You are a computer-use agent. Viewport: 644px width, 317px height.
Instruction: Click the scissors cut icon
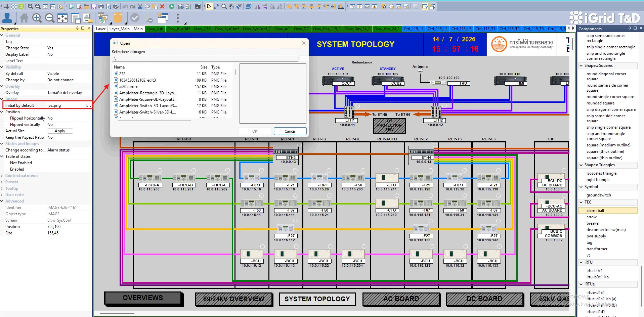140,6
